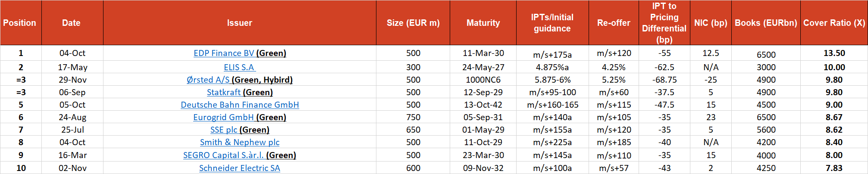
Task: Open the ELIS S.A issuer link
Action: tap(239, 67)
